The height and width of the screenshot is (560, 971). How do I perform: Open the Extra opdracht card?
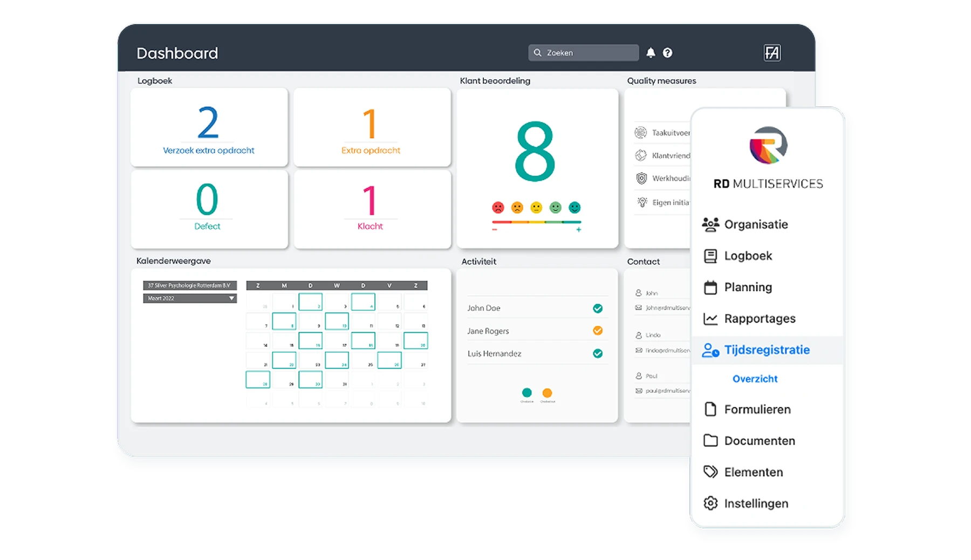point(372,127)
